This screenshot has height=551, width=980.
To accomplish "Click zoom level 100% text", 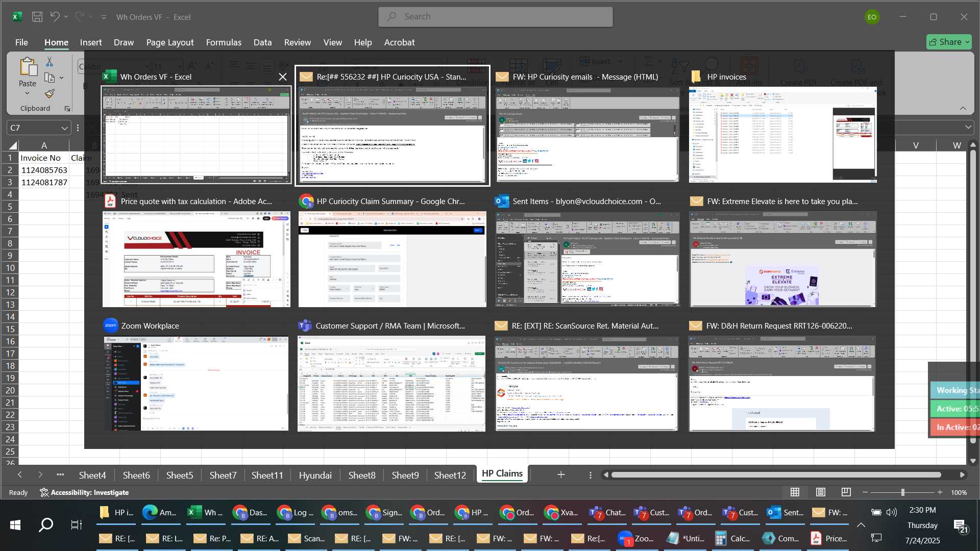I will tap(959, 492).
